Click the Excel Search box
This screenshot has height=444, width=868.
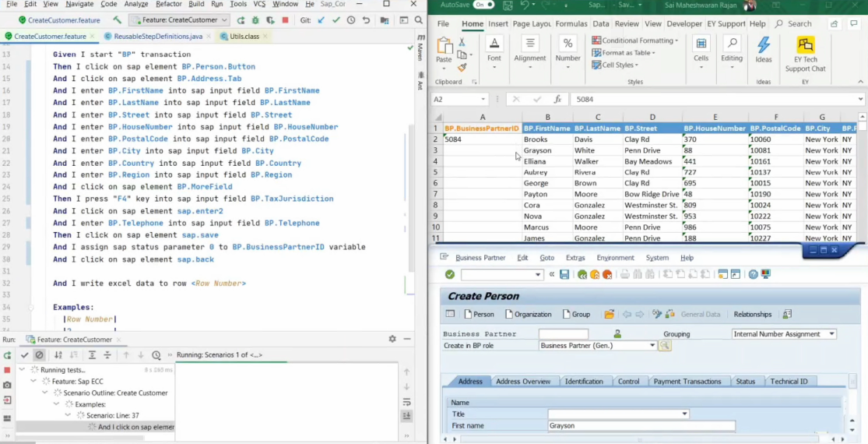pyautogui.click(x=794, y=24)
